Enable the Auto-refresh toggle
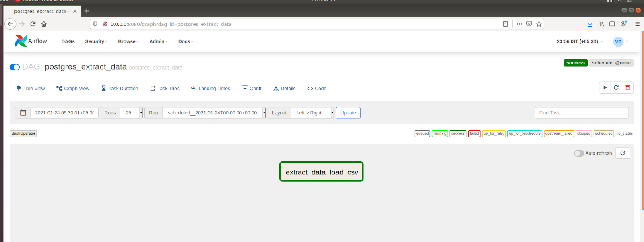This screenshot has height=242, width=644. click(x=579, y=153)
